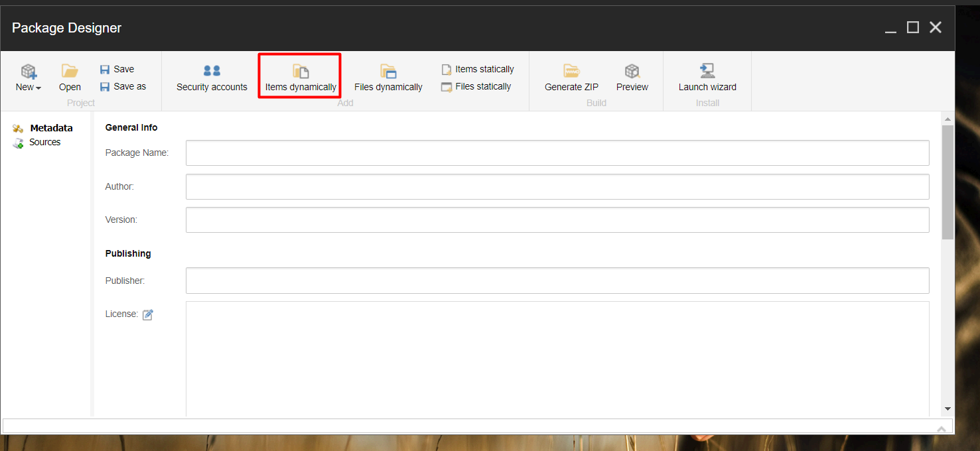Add Items dynamically source
980x451 pixels.
click(x=301, y=78)
